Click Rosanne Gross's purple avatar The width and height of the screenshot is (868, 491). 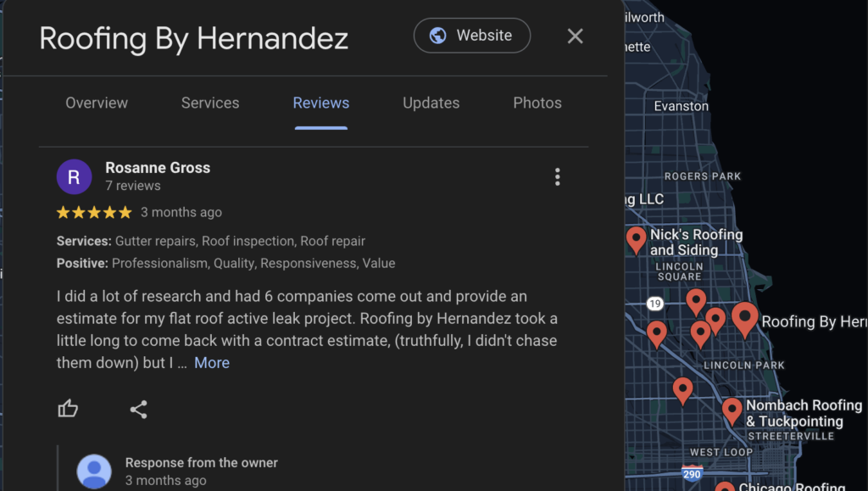tap(75, 176)
